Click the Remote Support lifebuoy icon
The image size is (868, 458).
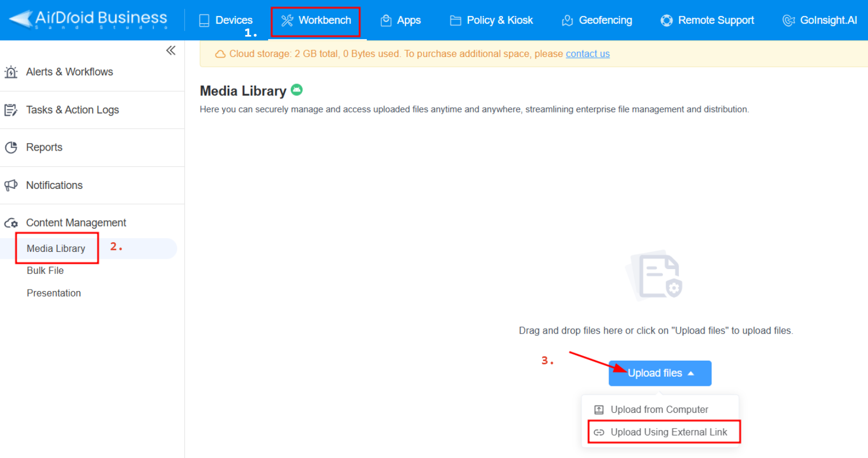667,20
